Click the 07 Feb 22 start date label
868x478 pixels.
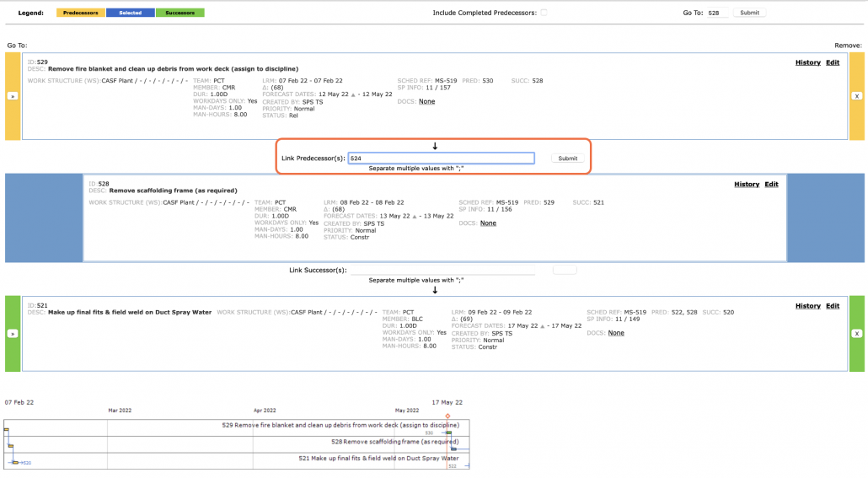(x=19, y=403)
